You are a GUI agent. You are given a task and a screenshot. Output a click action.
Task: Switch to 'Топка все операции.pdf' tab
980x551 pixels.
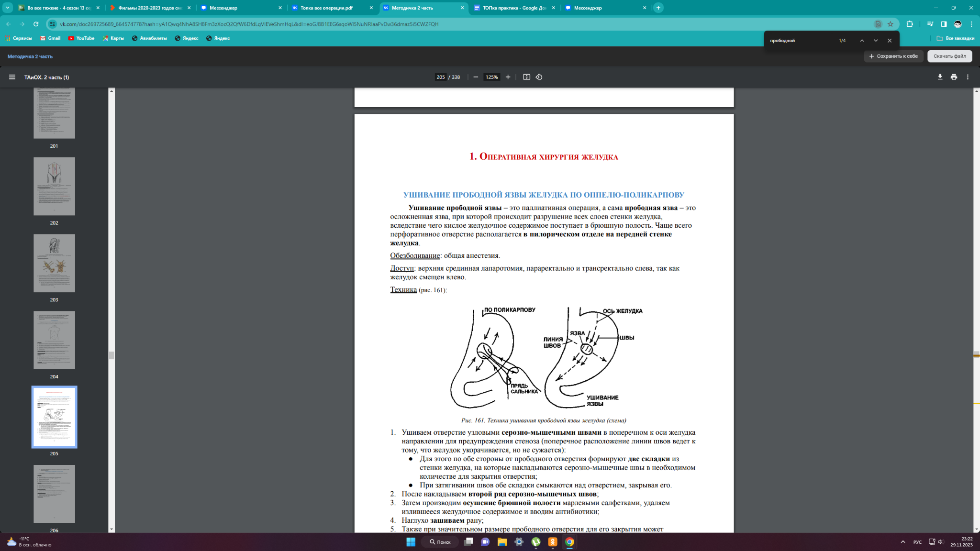332,8
